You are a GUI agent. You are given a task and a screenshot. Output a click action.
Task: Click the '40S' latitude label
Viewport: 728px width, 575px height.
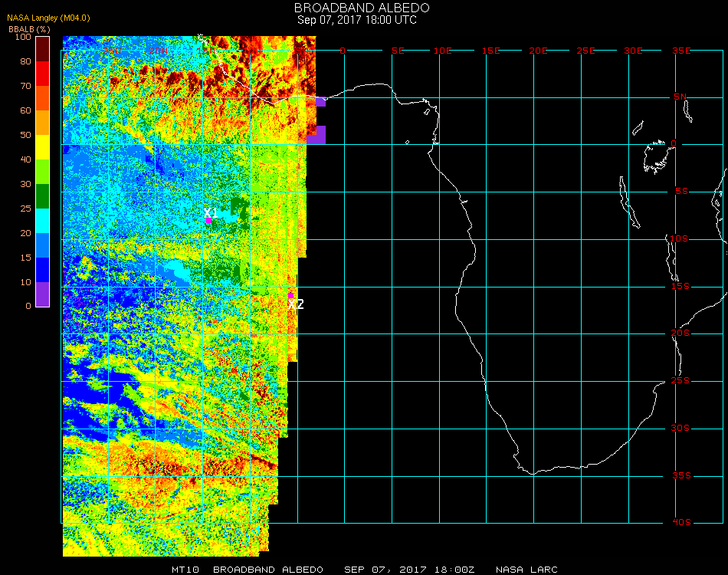(681, 523)
